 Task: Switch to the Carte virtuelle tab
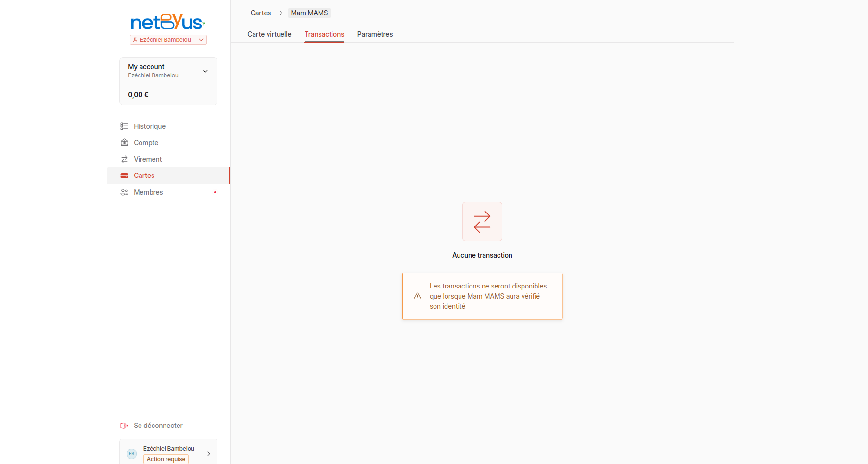point(269,34)
